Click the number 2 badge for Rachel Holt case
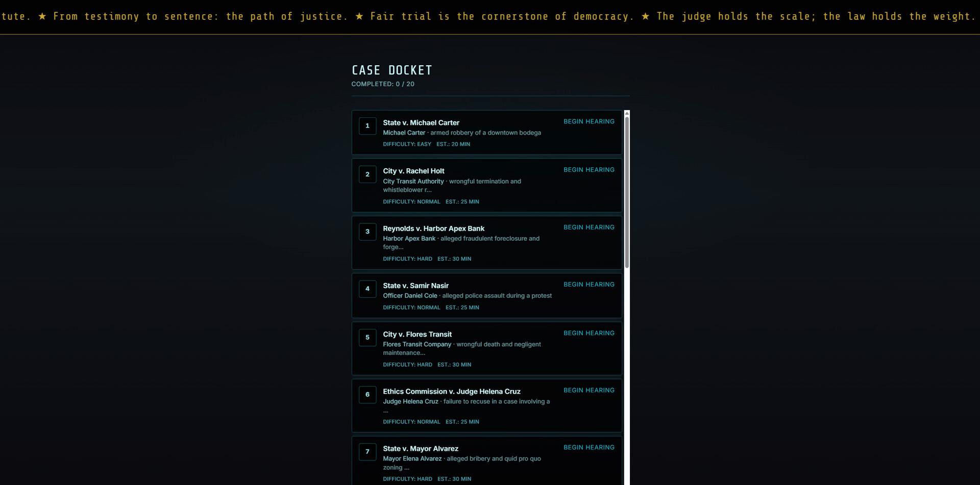 (367, 174)
